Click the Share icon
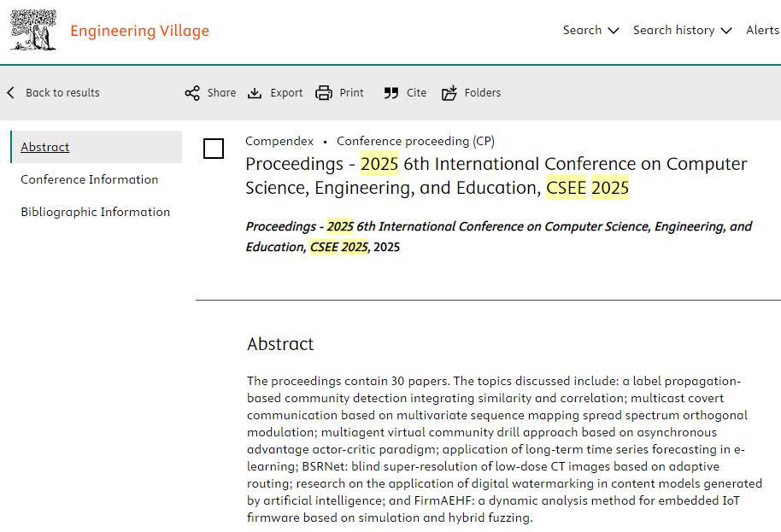The width and height of the screenshot is (781, 532). 192,93
